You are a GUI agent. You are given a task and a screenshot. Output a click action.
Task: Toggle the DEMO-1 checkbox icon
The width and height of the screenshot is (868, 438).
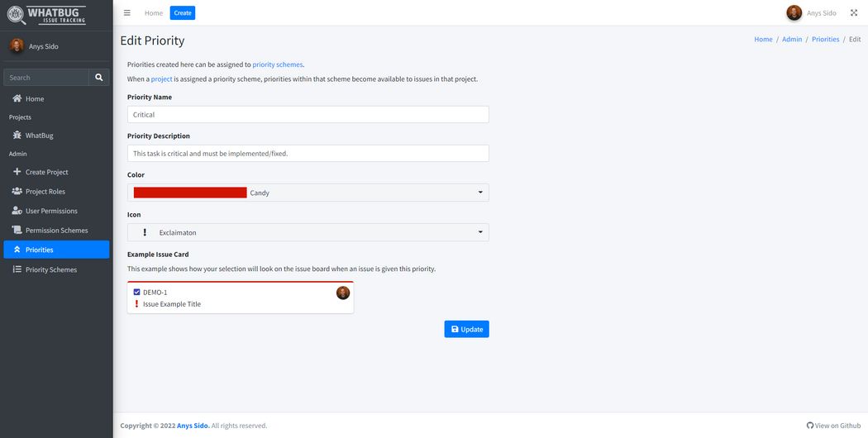(x=136, y=293)
